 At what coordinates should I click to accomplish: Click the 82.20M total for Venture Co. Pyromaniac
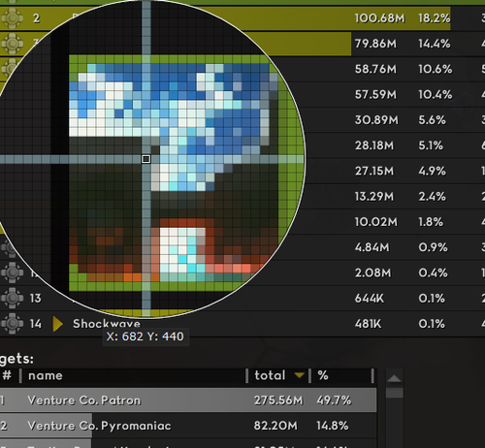tap(275, 426)
